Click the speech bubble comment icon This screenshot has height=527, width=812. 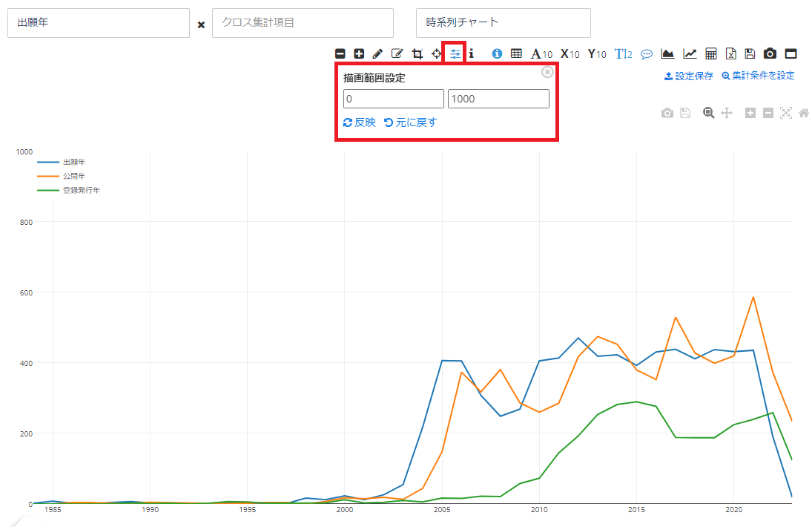[x=646, y=53]
